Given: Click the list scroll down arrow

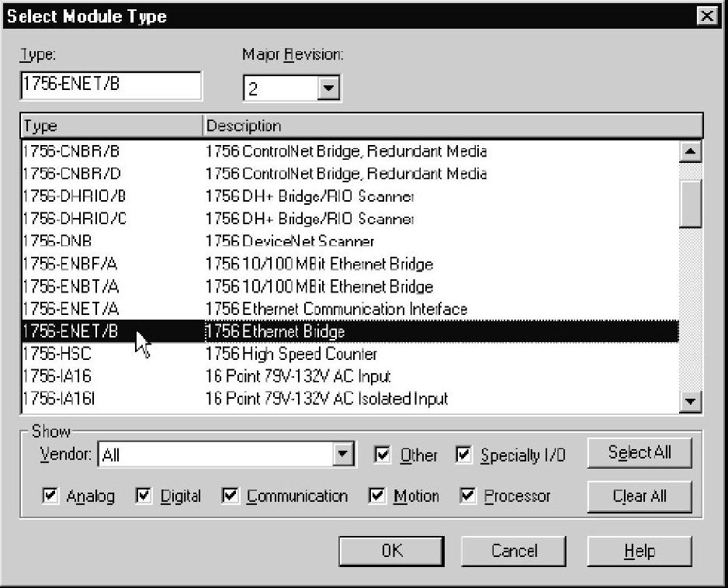Looking at the screenshot, I should click(690, 401).
